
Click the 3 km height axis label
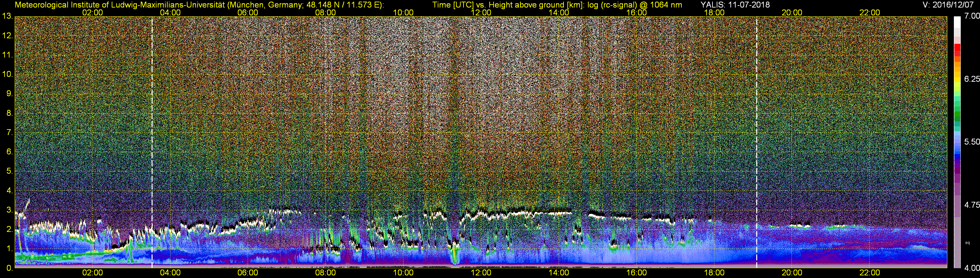click(9, 210)
